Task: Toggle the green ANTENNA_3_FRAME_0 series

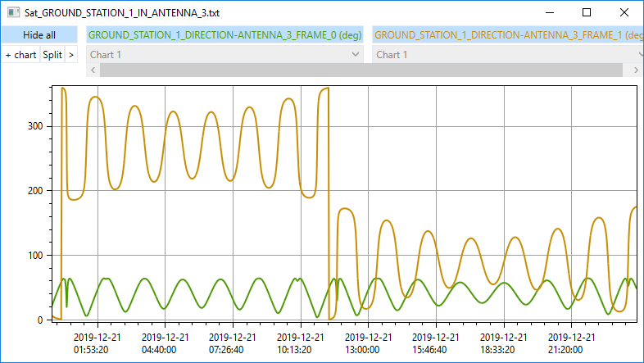Action: point(225,35)
